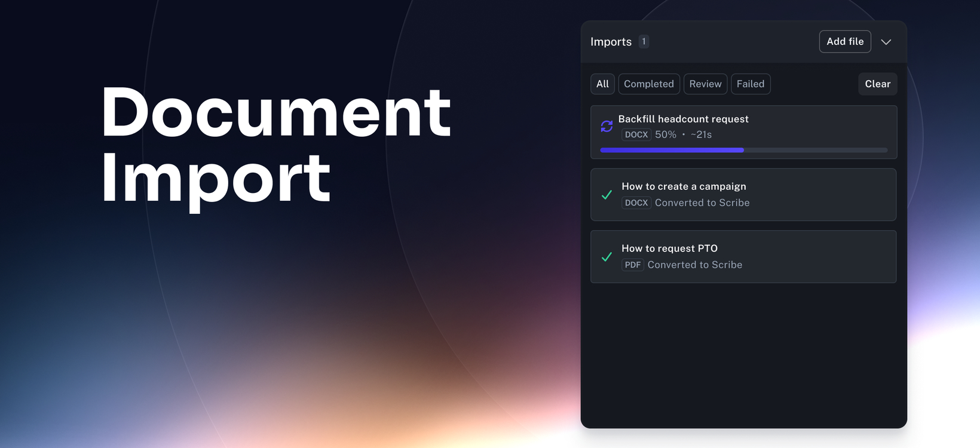
Task: Select the Backfill headcount request title
Action: coord(683,119)
